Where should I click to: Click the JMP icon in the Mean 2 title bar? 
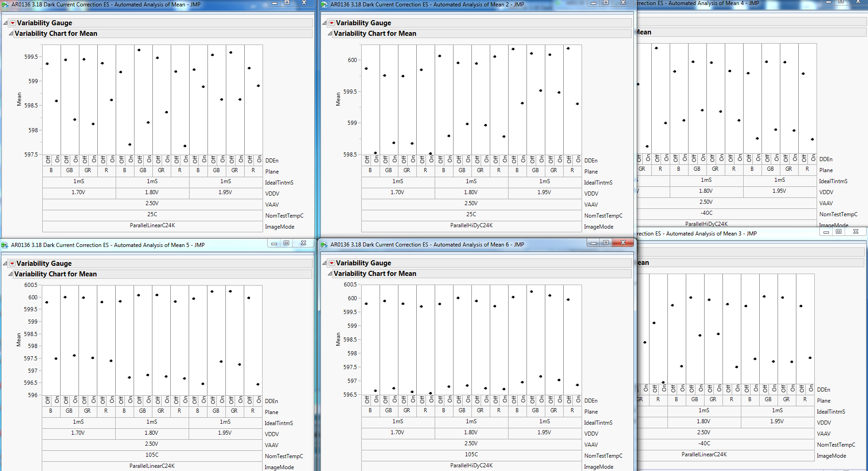click(x=324, y=4)
